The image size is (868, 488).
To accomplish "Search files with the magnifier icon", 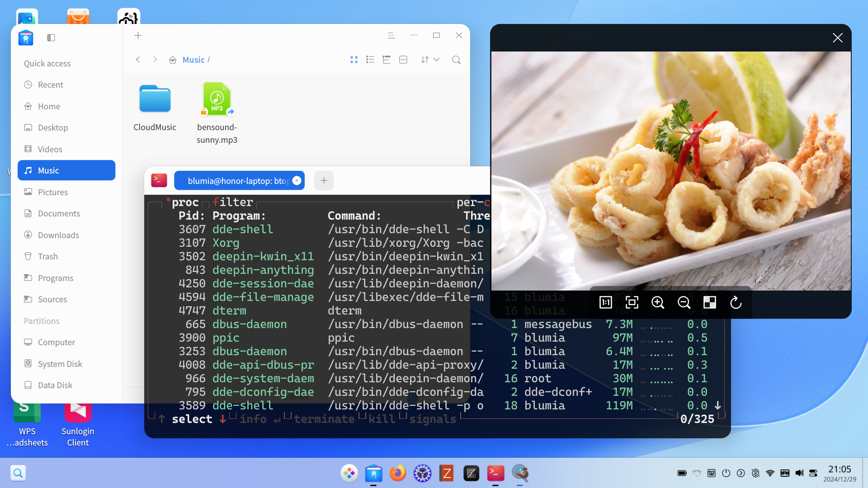I will 456,60.
